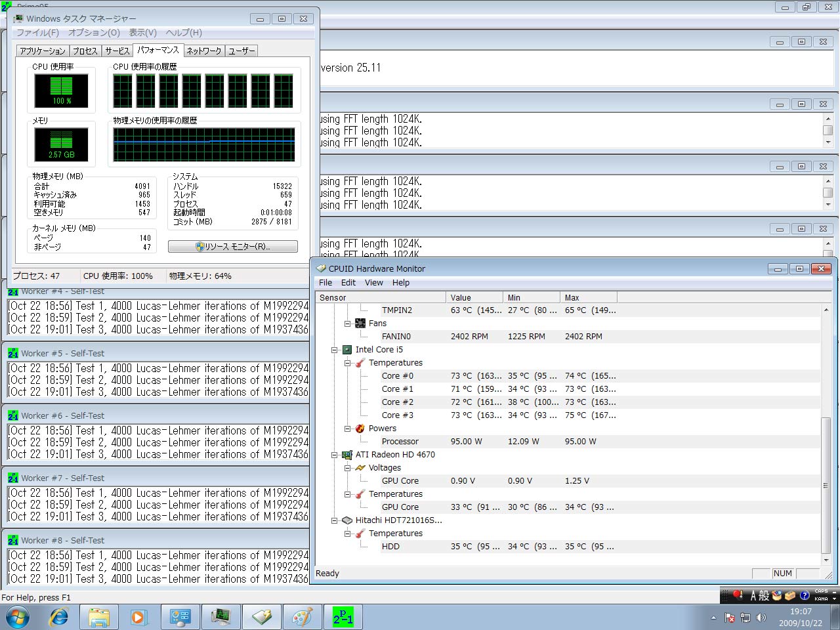The width and height of the screenshot is (840, 630).
Task: Switch to the プロセス tab
Action: pyautogui.click(x=85, y=51)
